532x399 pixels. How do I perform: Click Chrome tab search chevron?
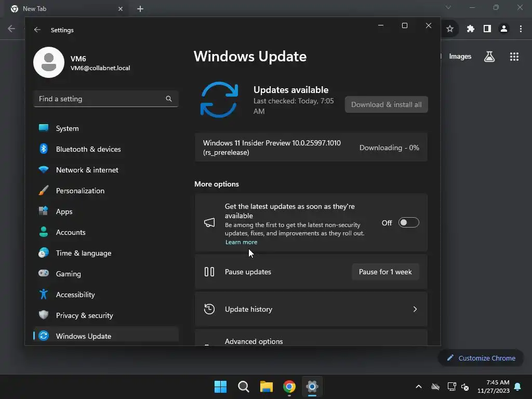tap(448, 7)
